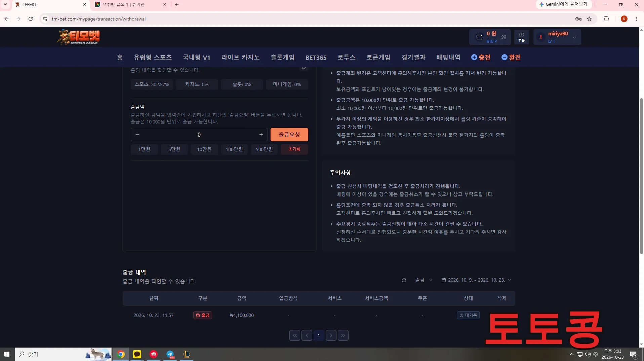Reload the page with the browser refresh icon
Screen dimensions: 644x361
coord(31,19)
